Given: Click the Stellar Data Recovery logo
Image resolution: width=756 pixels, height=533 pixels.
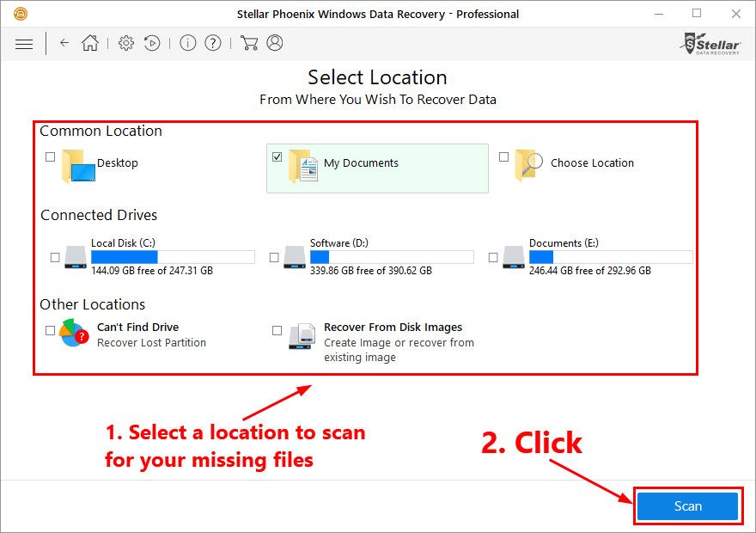Looking at the screenshot, I should tap(710, 44).
